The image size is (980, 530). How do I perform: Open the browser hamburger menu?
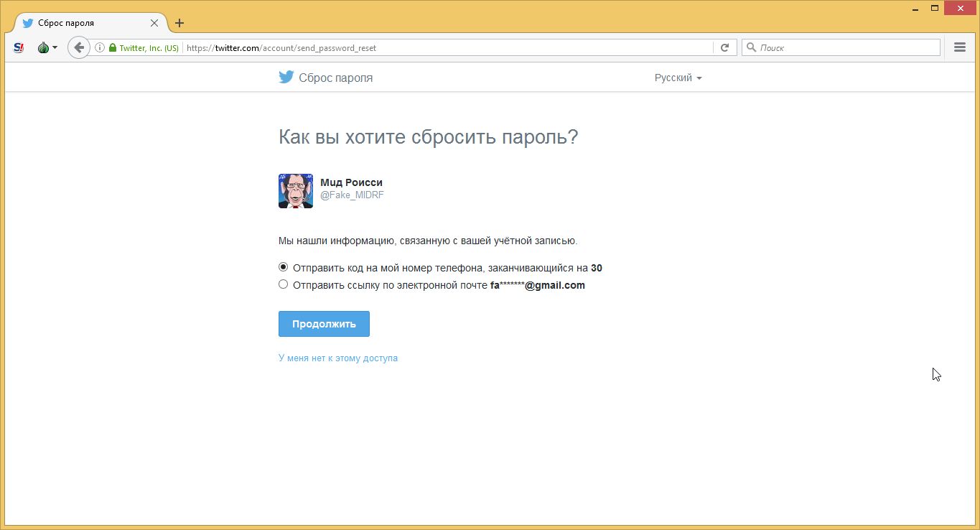point(960,48)
